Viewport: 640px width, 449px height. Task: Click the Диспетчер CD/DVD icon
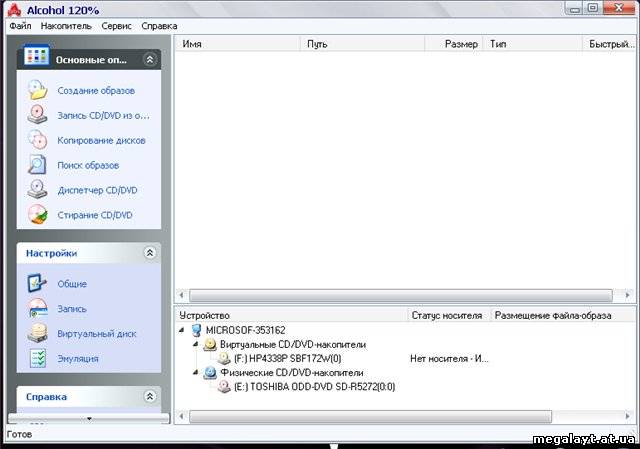pyautogui.click(x=37, y=189)
